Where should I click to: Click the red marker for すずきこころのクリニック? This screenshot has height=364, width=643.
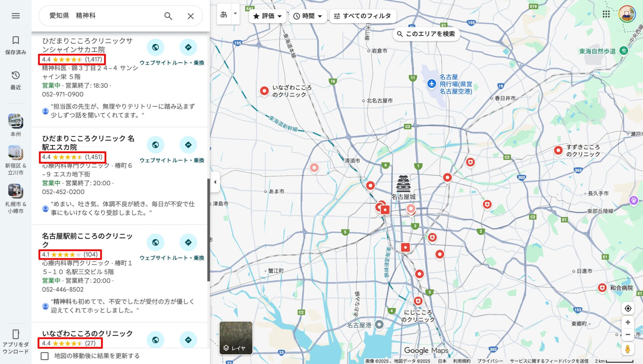pos(558,150)
